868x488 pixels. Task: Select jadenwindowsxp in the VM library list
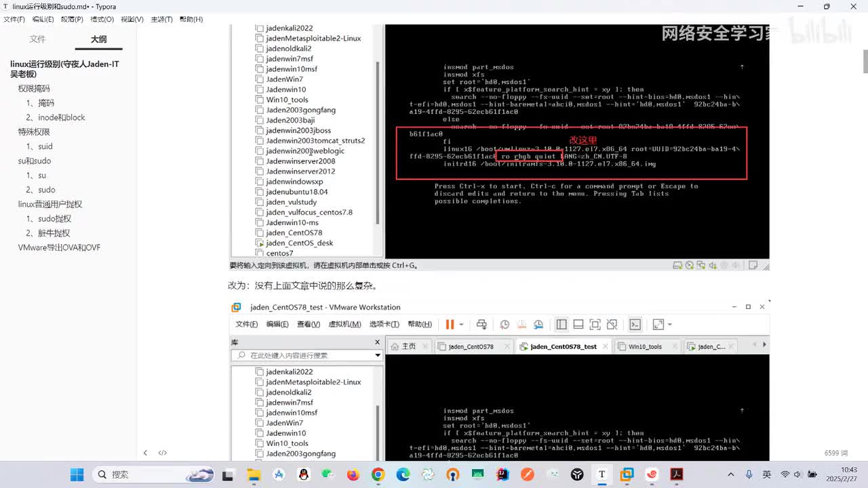(x=294, y=182)
